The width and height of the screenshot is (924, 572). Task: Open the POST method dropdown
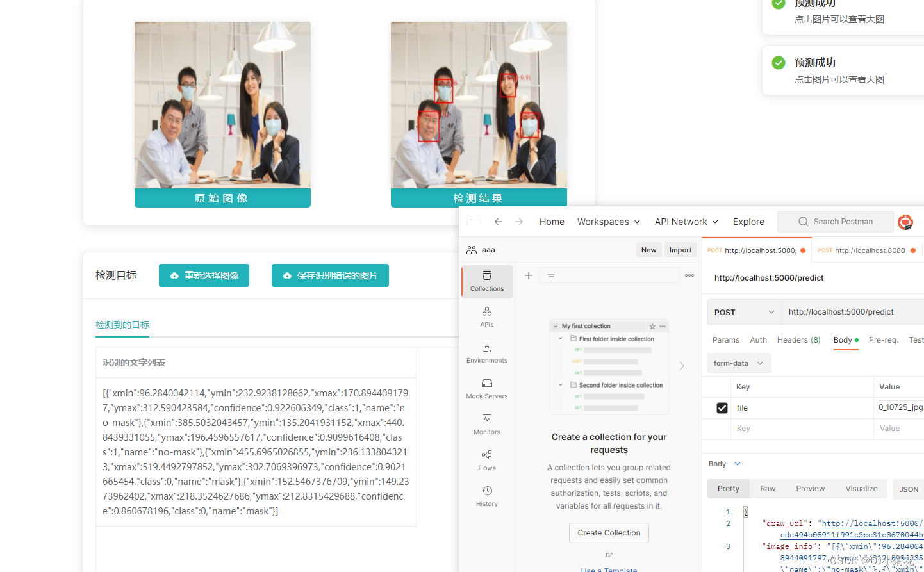click(x=744, y=312)
